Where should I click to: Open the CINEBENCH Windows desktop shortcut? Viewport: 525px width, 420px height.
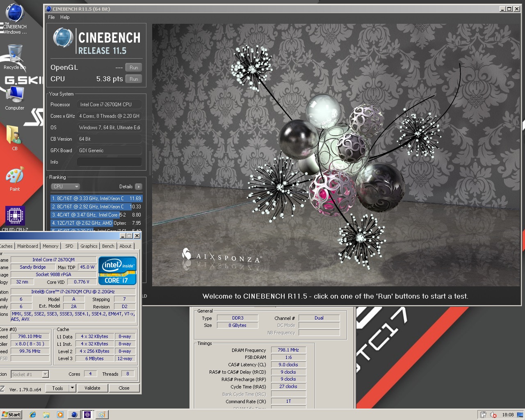coord(15,18)
